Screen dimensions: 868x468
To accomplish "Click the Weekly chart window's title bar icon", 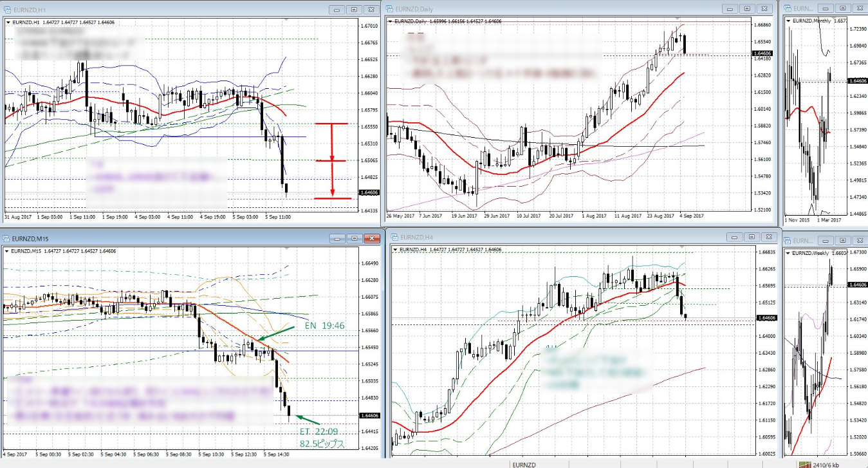I will point(787,240).
